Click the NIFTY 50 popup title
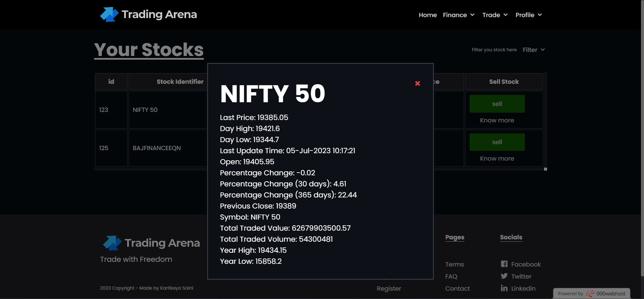 [273, 94]
